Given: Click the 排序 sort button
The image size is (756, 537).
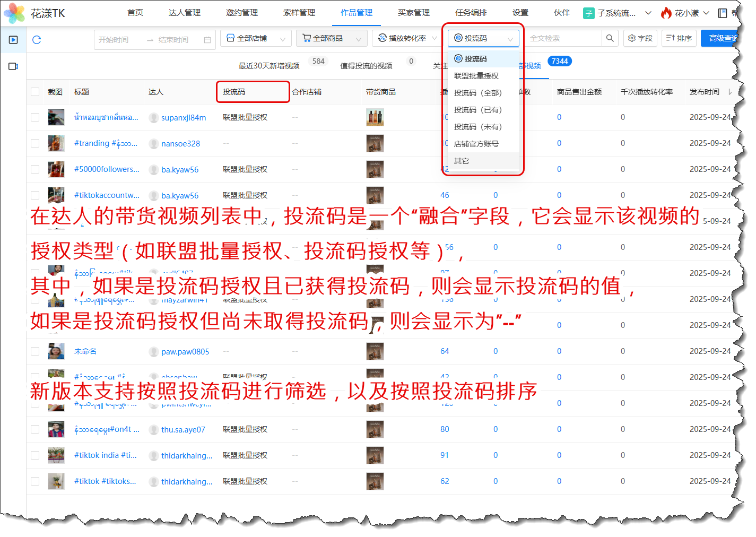Looking at the screenshot, I should pos(679,38).
